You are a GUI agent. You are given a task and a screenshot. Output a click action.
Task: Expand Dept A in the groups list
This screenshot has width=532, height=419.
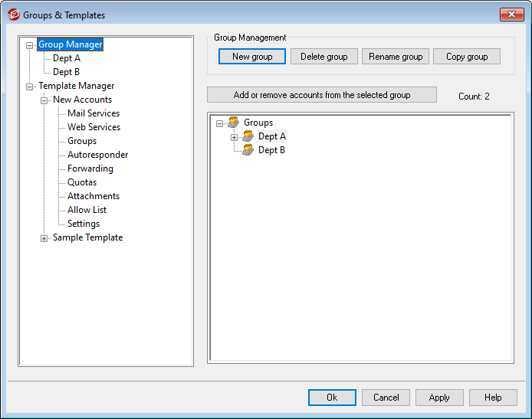(x=235, y=137)
